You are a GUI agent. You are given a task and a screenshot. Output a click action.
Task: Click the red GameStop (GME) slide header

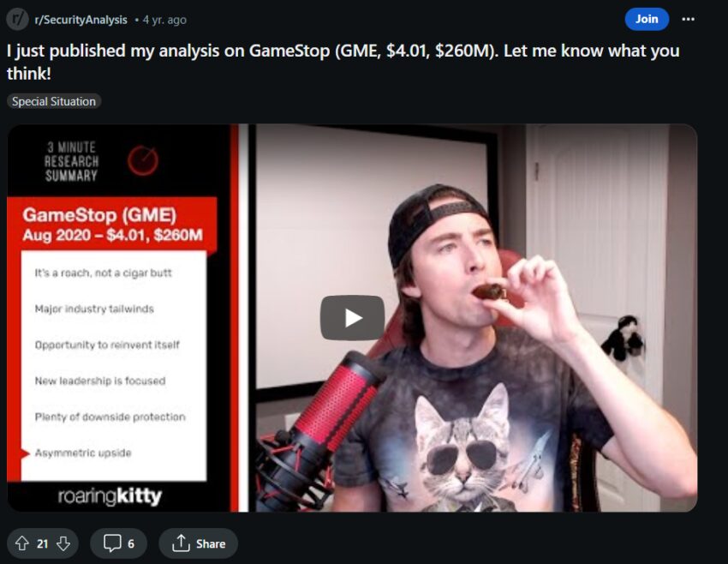112,225
